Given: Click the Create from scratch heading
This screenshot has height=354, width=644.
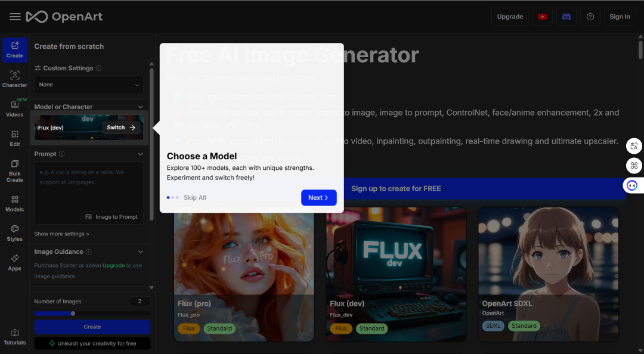Looking at the screenshot, I should [69, 46].
